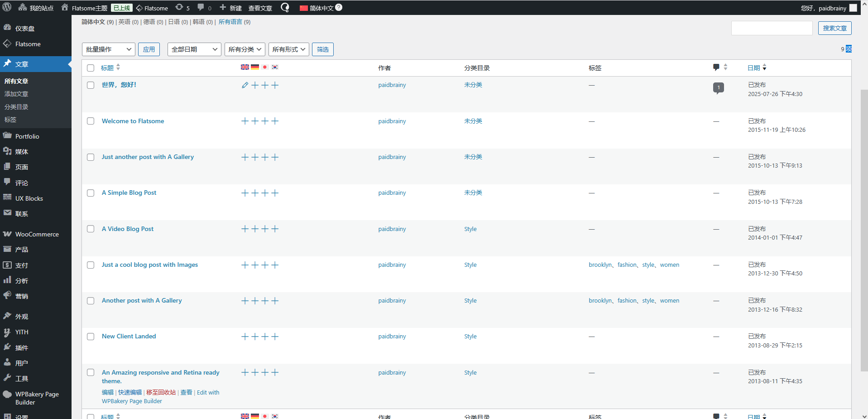Click 移至回收站 trash link
Image resolution: width=868 pixels, height=419 pixels.
(161, 392)
